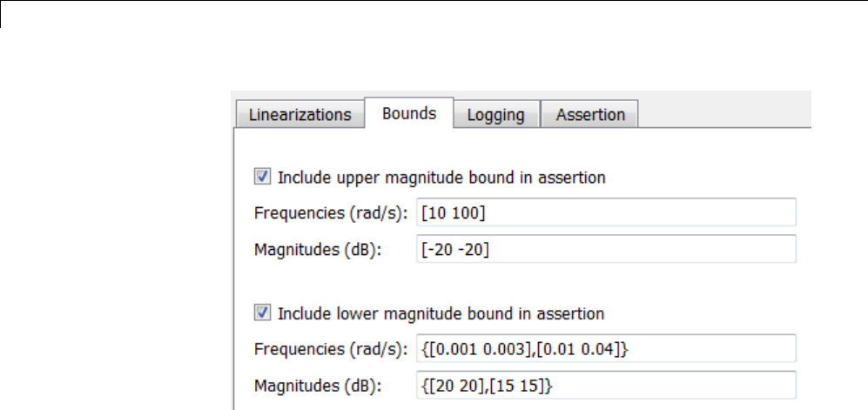
Task: Click blank gap between upper and lower bound sections
Action: coord(522,280)
